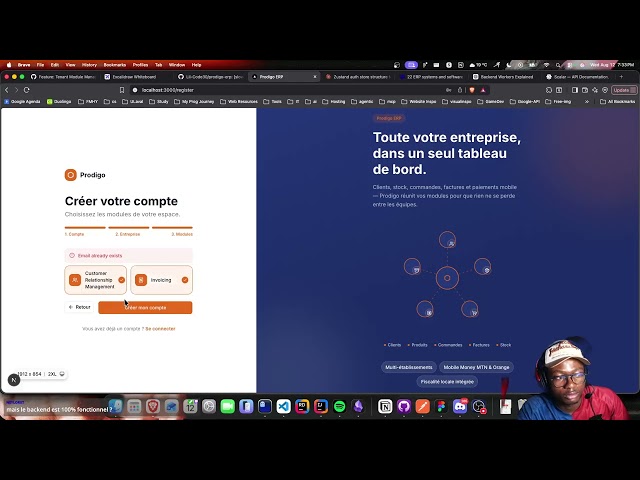This screenshot has width=640, height=480.
Task: Expand the FMHY bookmark folder
Action: pyautogui.click(x=88, y=102)
